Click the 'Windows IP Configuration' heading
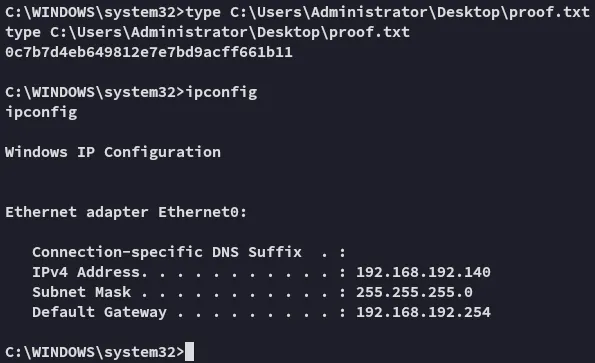Image resolution: width=595 pixels, height=363 pixels. point(113,152)
